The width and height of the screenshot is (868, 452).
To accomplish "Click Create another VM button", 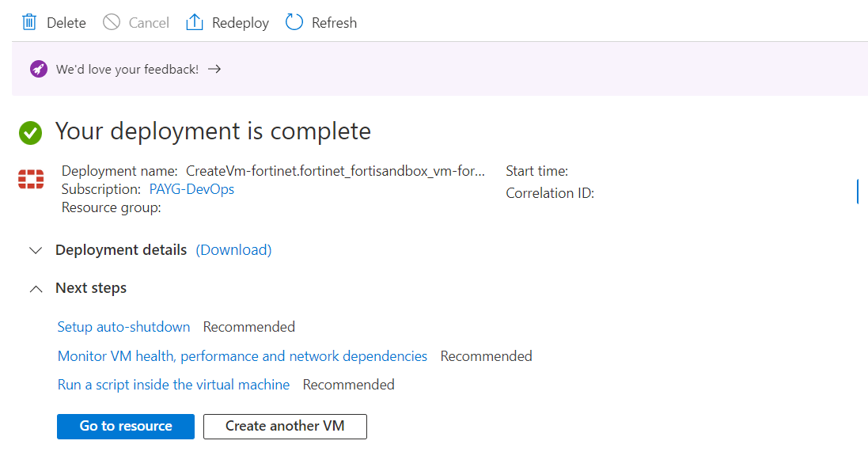I will (x=285, y=426).
